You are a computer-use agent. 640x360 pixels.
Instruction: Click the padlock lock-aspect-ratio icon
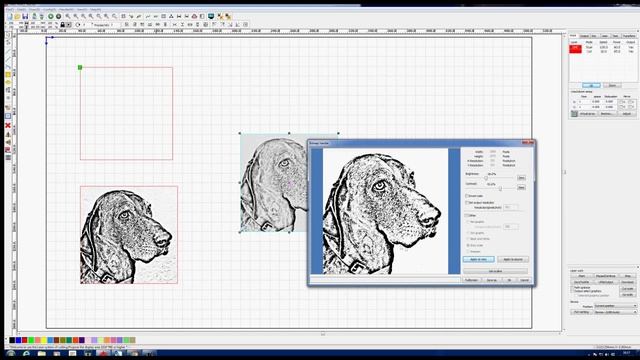click(62, 24)
